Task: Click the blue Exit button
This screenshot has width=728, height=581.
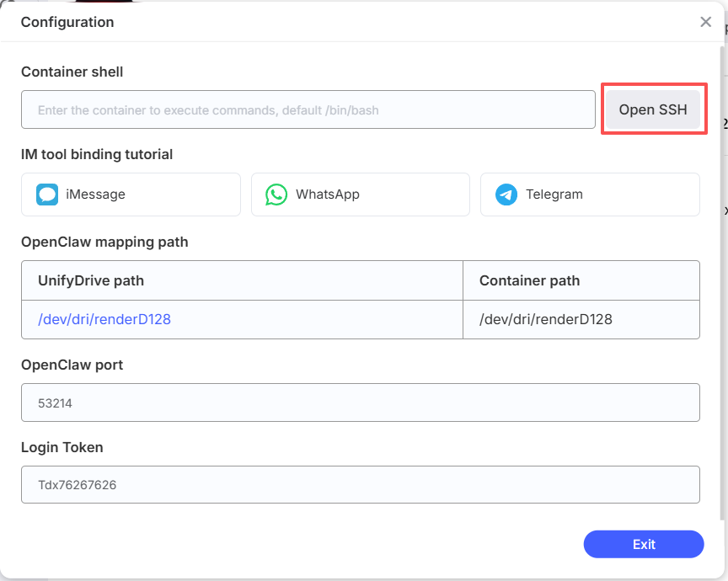Action: click(644, 544)
